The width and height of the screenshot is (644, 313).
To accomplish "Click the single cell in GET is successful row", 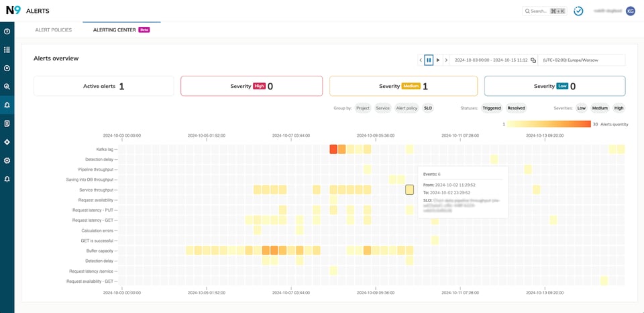I will tap(435, 240).
